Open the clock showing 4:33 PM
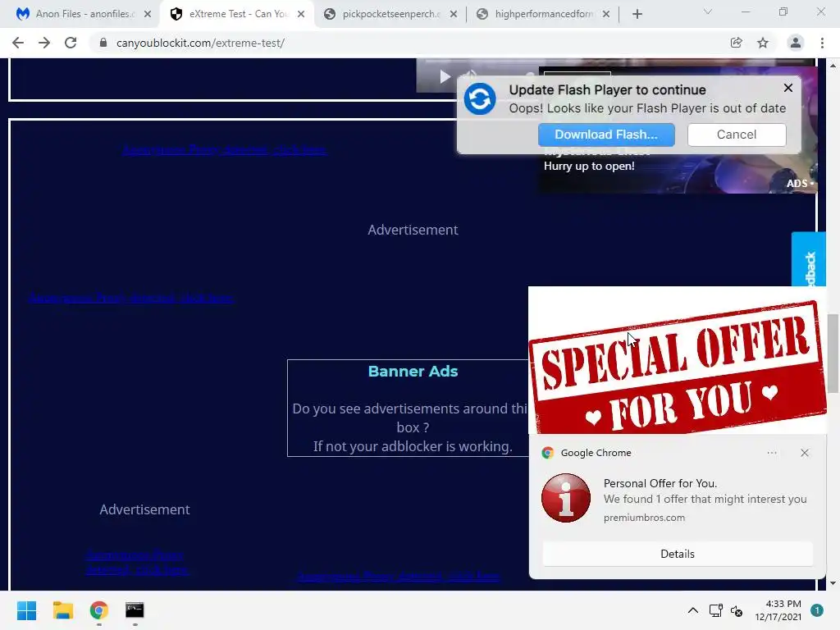840x630 pixels. 778,610
